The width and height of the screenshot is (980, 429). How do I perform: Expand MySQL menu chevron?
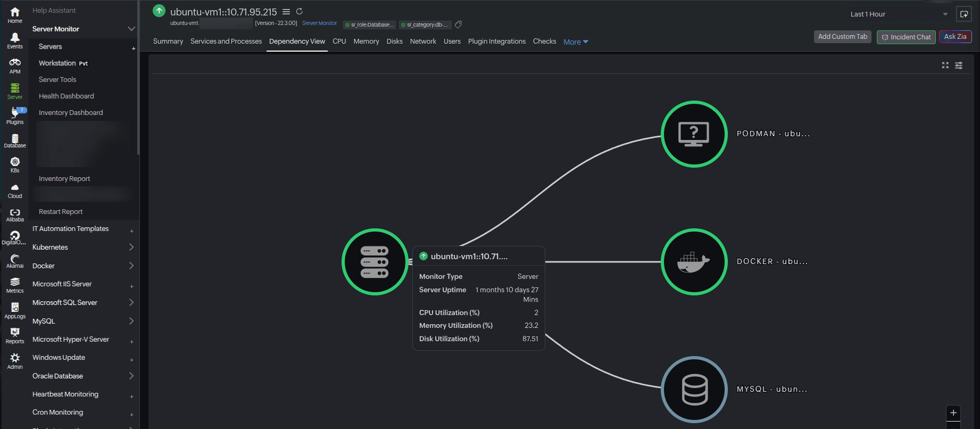131,321
